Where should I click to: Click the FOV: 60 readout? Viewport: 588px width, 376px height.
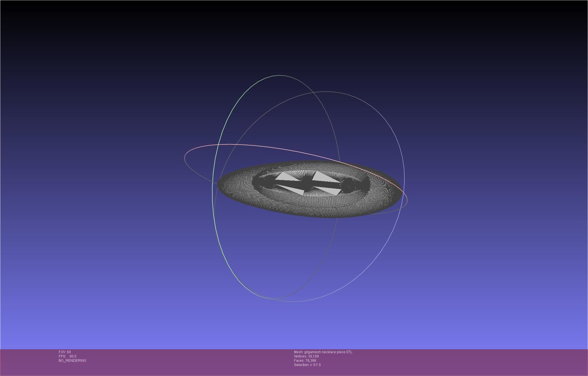tap(65, 352)
